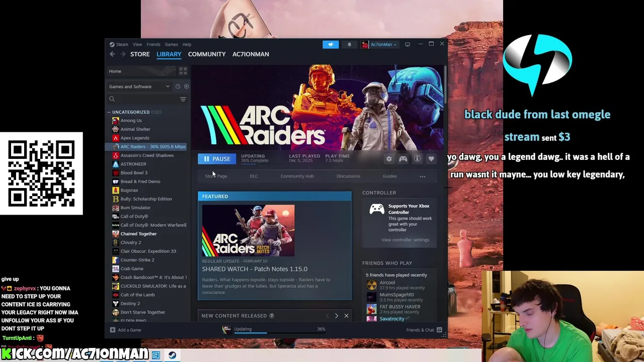Open the ARC Raiders Store Page link
The width and height of the screenshot is (644, 362).
[216, 176]
